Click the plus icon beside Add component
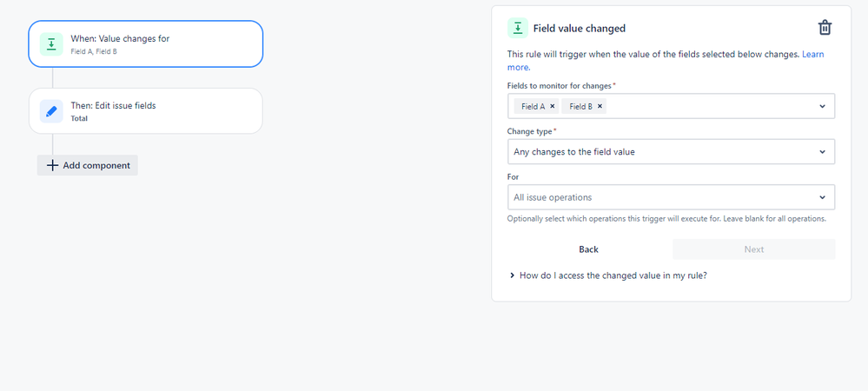The image size is (868, 391). coord(52,165)
